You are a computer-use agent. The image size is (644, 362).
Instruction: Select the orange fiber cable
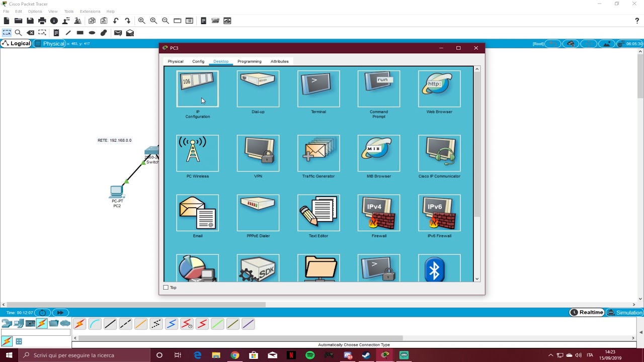tap(141, 324)
